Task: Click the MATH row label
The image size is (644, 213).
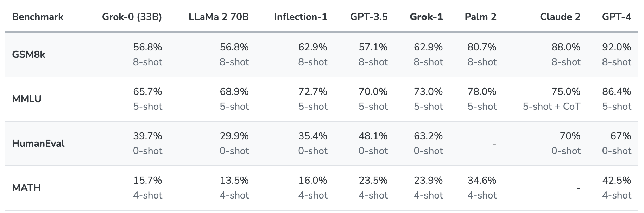Action: [x=26, y=188]
